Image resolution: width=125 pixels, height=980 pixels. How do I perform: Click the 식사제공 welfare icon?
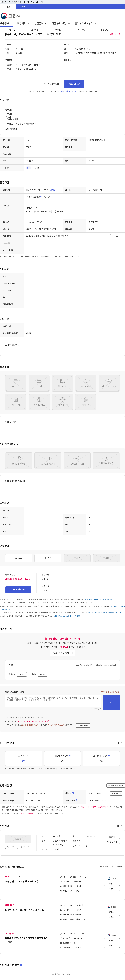coord(86,402)
